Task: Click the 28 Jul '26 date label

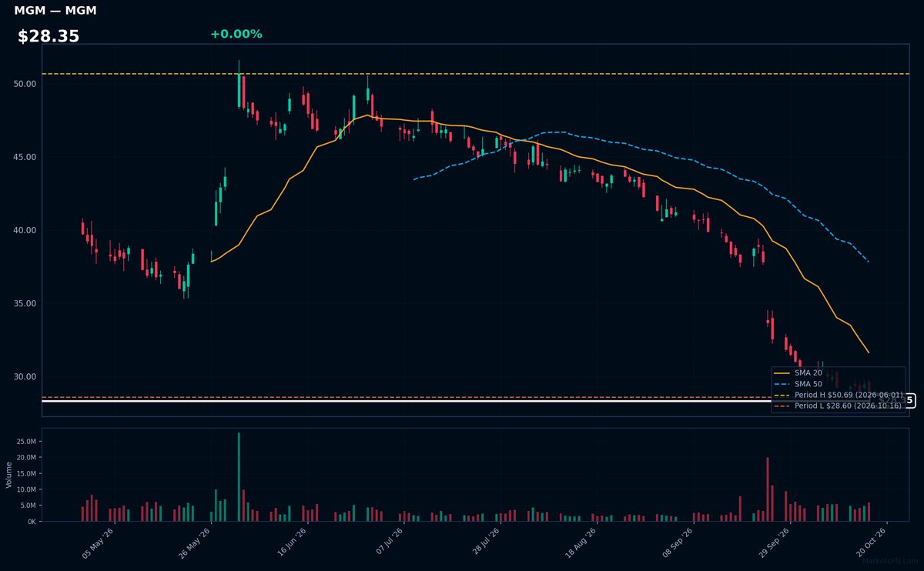Action: (485, 543)
